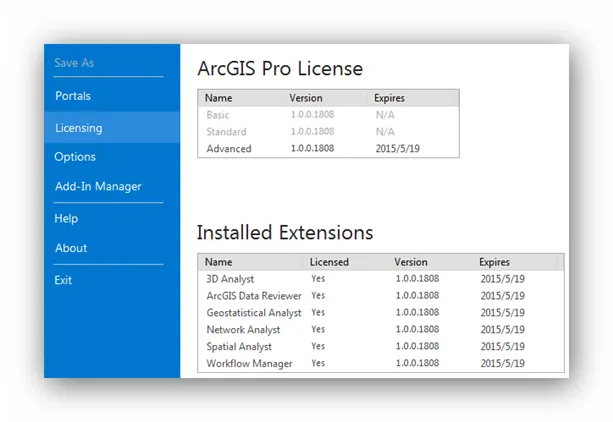This screenshot has width=613, height=422.
Task: Click Exit in the sidebar
Action: [x=64, y=280]
